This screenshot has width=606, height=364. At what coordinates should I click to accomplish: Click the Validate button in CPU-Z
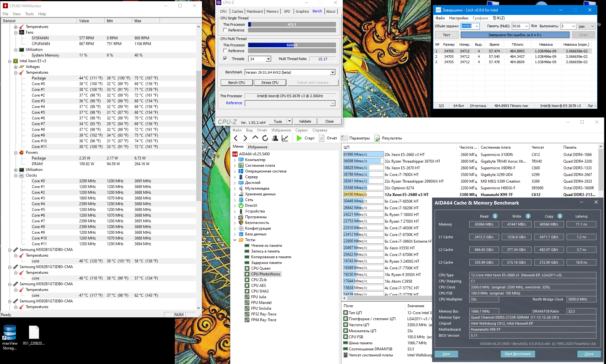[x=305, y=121]
